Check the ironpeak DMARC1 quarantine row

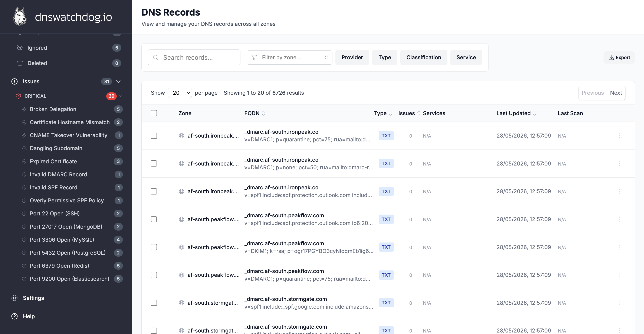coord(154,136)
